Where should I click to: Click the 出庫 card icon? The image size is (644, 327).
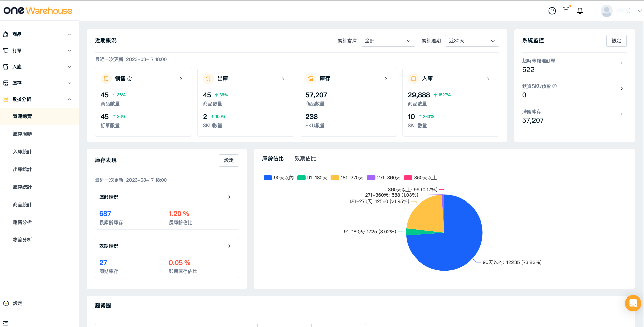tap(208, 79)
